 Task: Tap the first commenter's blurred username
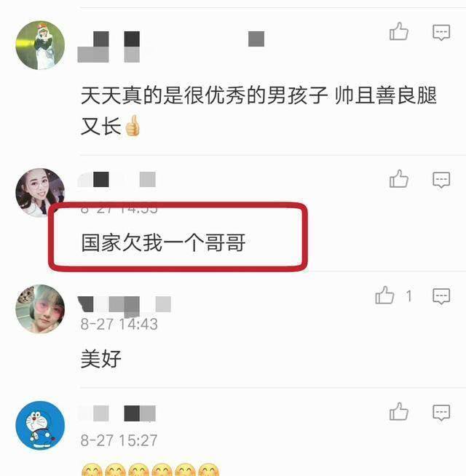pyautogui.click(x=170, y=47)
